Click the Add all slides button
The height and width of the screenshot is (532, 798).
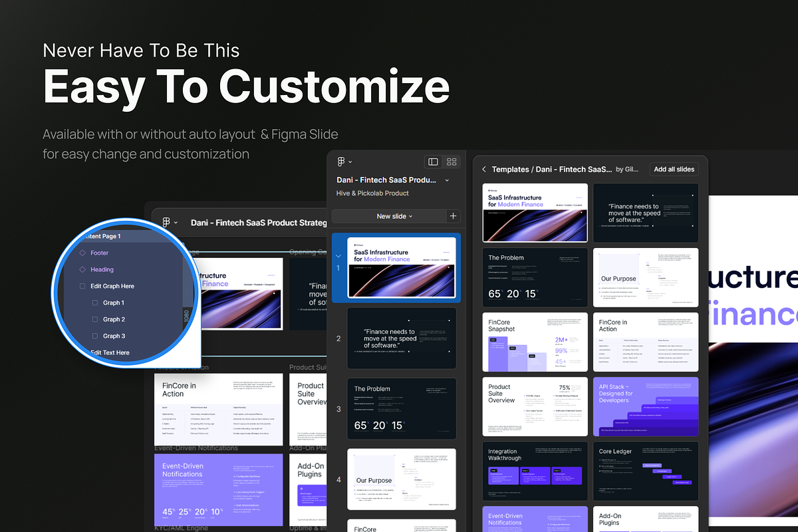coord(674,169)
